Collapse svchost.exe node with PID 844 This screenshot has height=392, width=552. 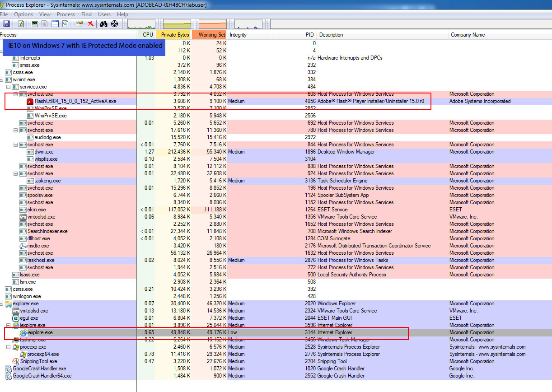tap(16, 145)
